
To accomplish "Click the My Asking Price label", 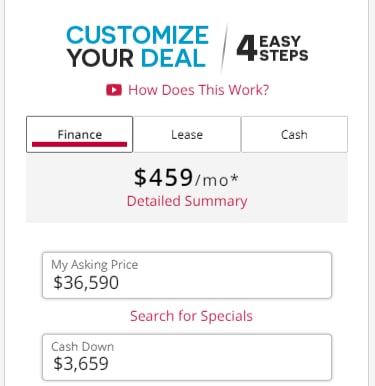I will pos(95,265).
